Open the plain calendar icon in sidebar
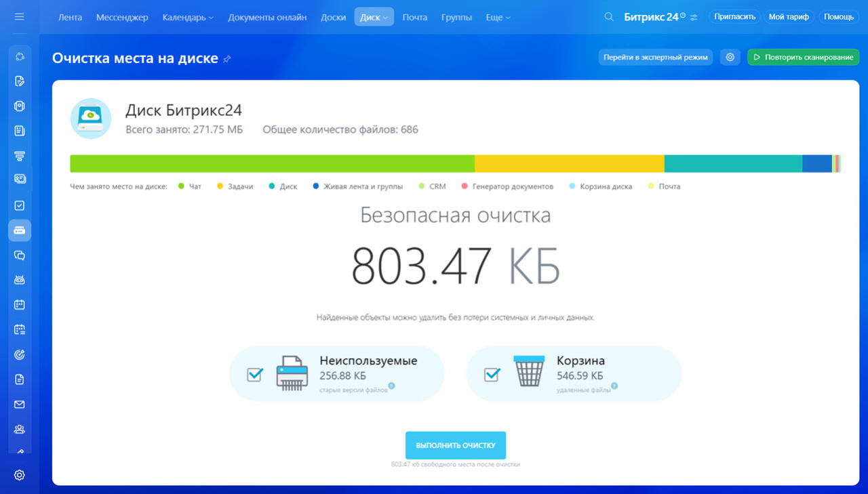The height and width of the screenshot is (494, 868). coord(20,305)
